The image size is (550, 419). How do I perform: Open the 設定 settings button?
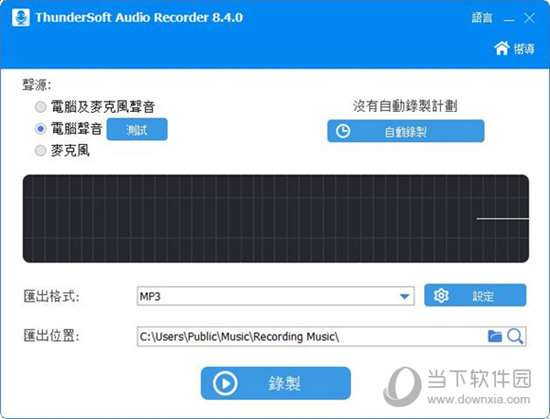[x=475, y=295]
